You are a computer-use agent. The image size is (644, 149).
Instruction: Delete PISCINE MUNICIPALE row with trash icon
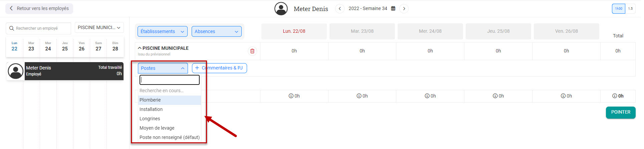coord(252,51)
